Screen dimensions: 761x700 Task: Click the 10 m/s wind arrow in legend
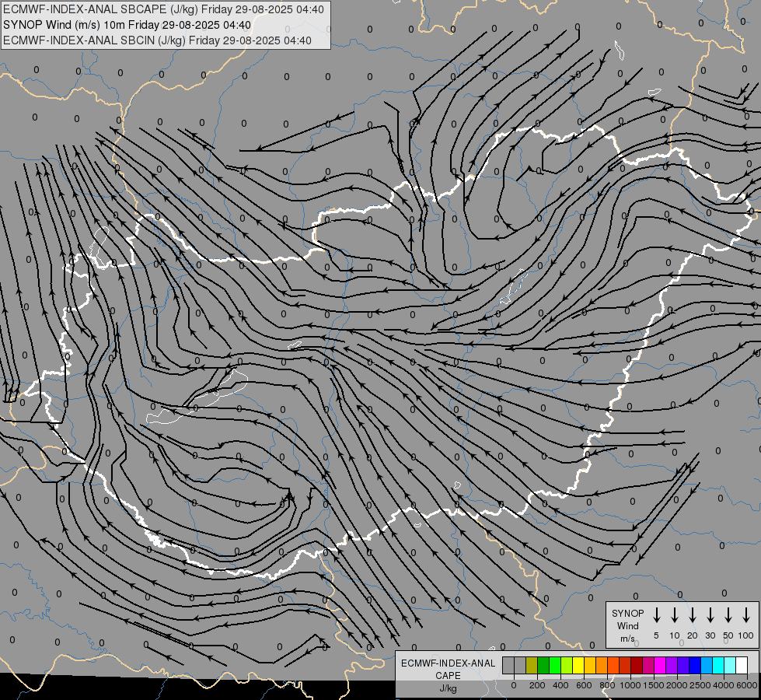pyautogui.click(x=675, y=615)
